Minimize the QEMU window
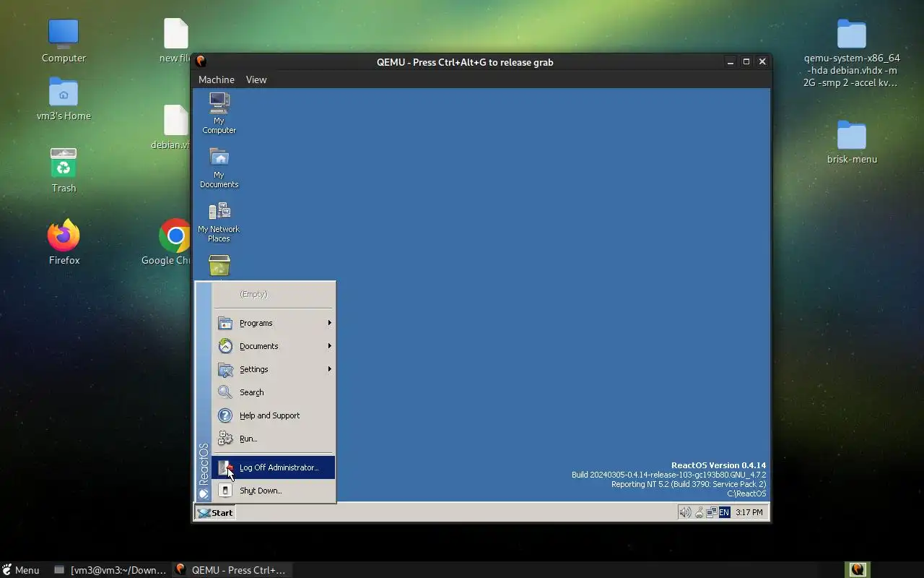 [x=731, y=62]
